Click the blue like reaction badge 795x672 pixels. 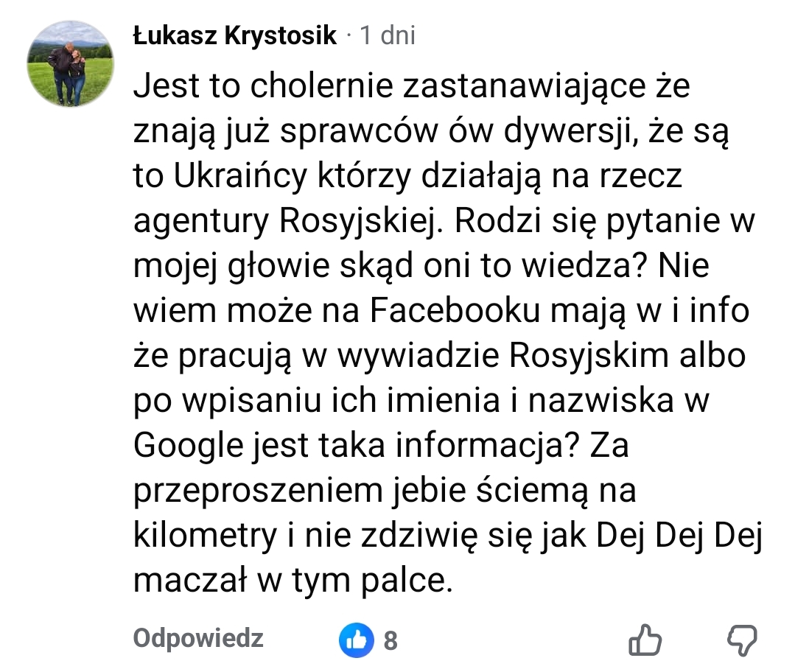pyautogui.click(x=355, y=640)
